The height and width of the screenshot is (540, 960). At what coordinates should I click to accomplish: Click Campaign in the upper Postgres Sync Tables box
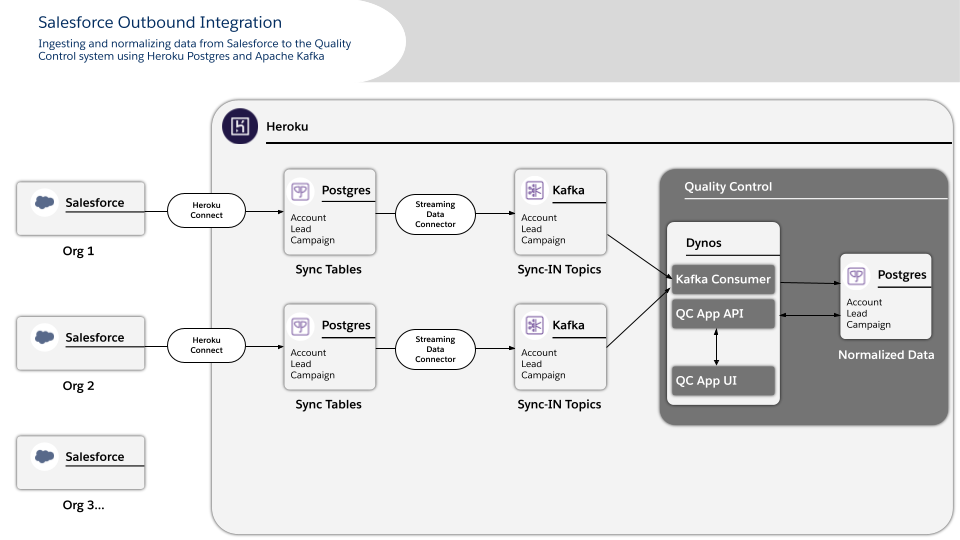click(312, 240)
